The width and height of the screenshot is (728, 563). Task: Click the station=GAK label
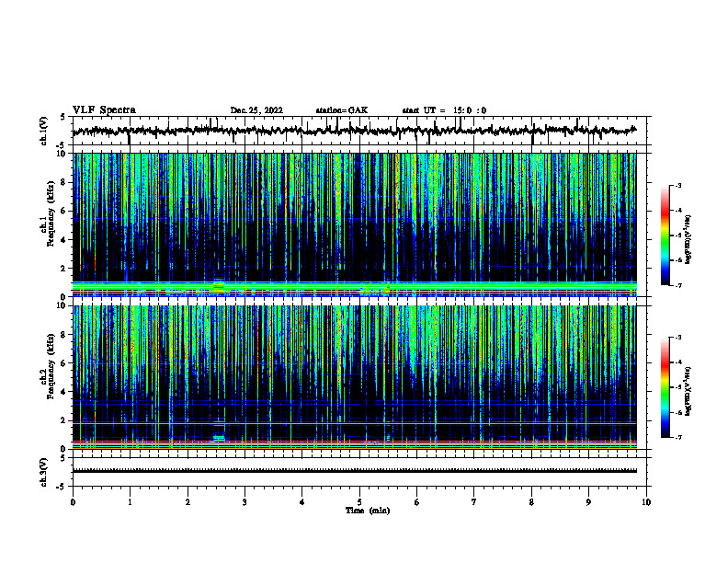(342, 110)
